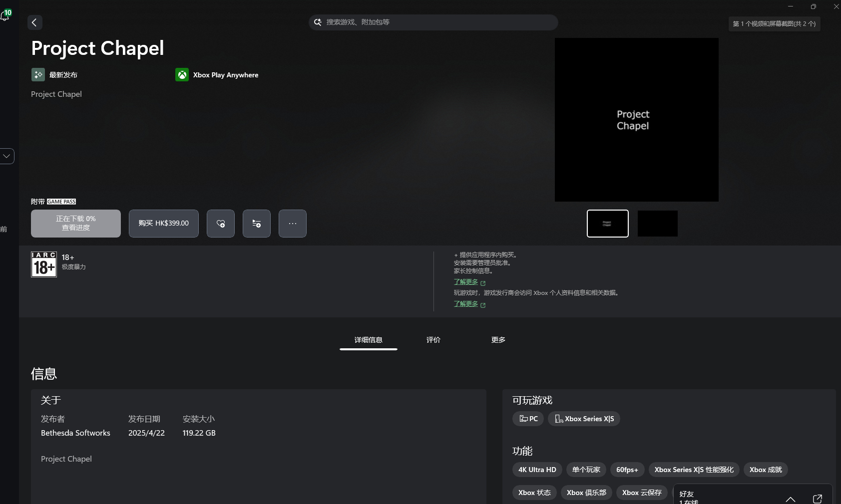Screen dimensions: 841x504
Task: Click the Xbox 云保存 feature chip
Action: pos(642,493)
